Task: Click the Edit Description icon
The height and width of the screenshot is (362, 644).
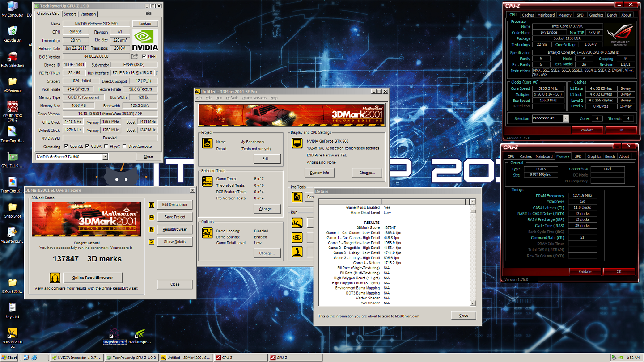Action: click(x=152, y=205)
